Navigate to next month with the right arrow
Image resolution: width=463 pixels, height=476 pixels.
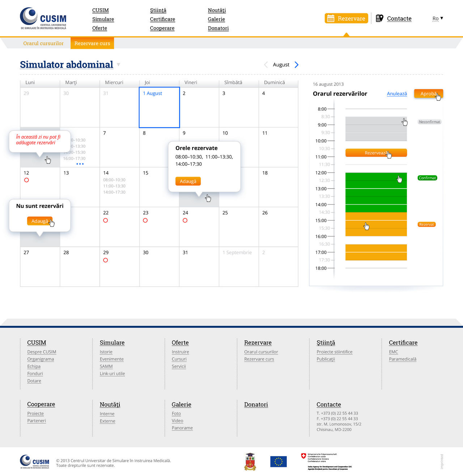click(297, 64)
